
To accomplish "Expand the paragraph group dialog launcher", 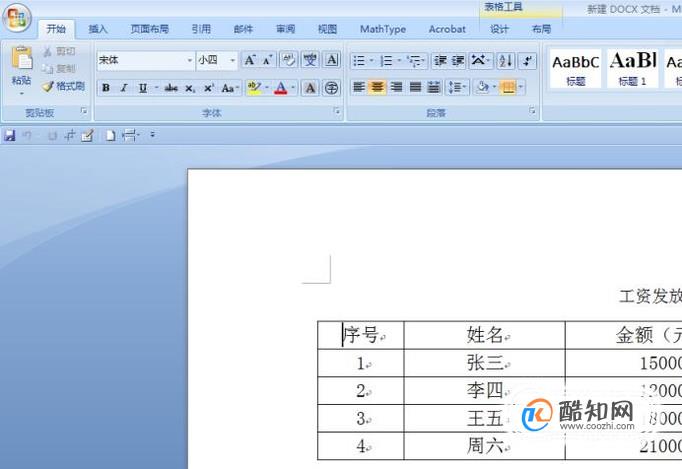I will click(532, 111).
